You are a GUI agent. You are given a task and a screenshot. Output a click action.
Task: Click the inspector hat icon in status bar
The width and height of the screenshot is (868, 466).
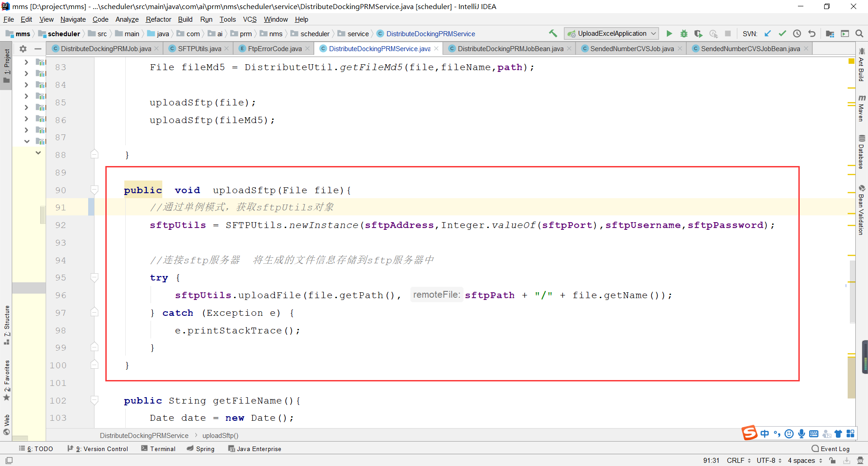[x=860, y=461]
